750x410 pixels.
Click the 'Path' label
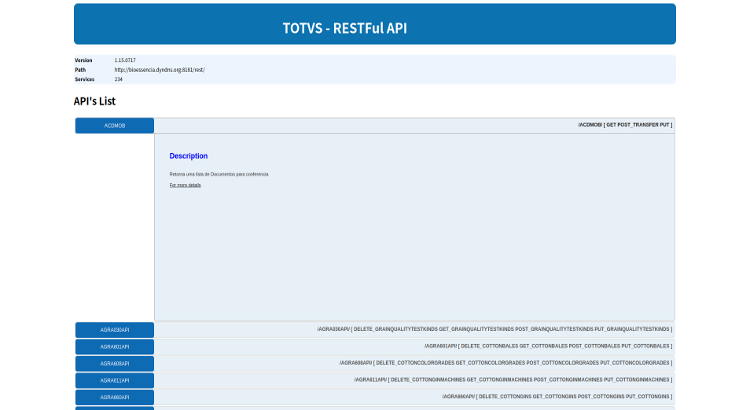pos(80,70)
